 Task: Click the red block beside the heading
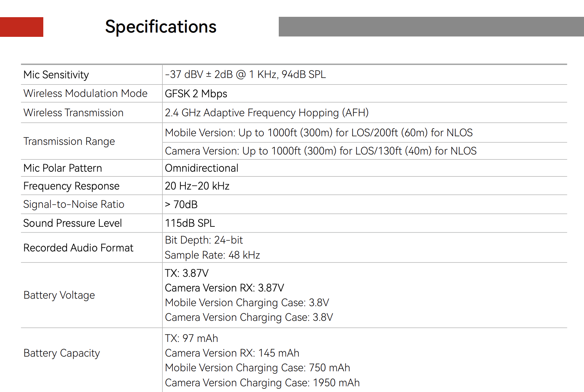(x=21, y=27)
